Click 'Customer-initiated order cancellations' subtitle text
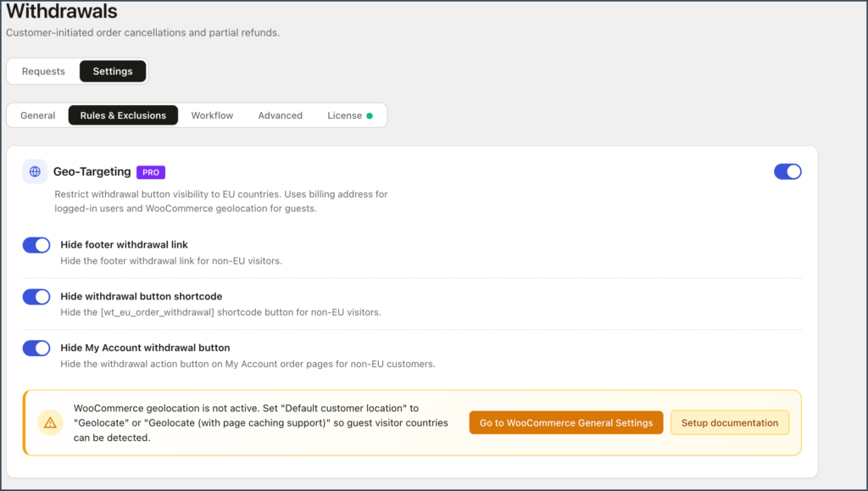 pos(142,33)
